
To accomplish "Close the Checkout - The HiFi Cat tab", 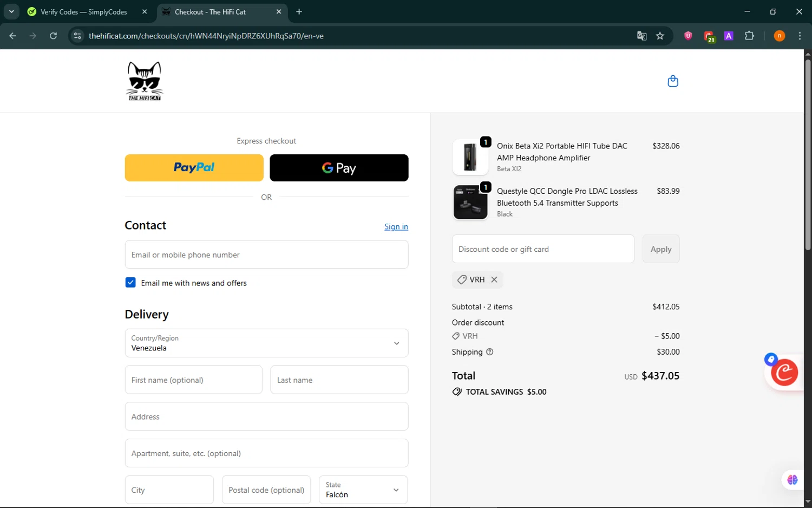I will click(x=279, y=11).
